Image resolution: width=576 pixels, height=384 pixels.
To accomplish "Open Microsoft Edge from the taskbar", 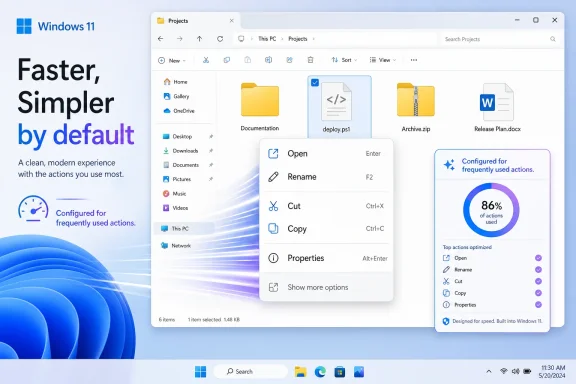I will pos(320,372).
